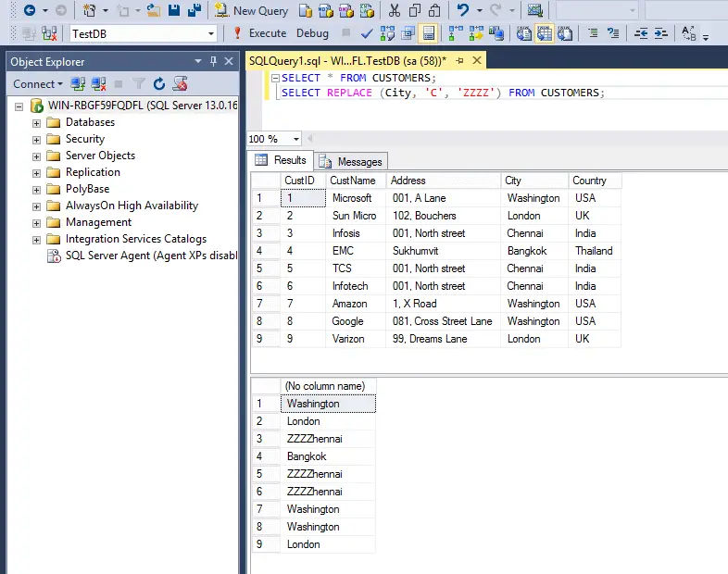Click the Execute button
728x574 pixels.
(x=260, y=33)
